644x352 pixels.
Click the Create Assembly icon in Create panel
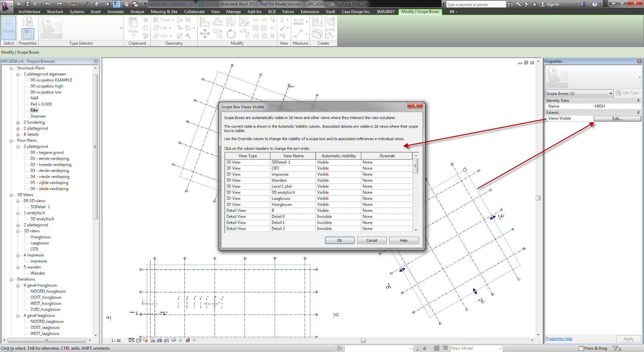click(317, 22)
